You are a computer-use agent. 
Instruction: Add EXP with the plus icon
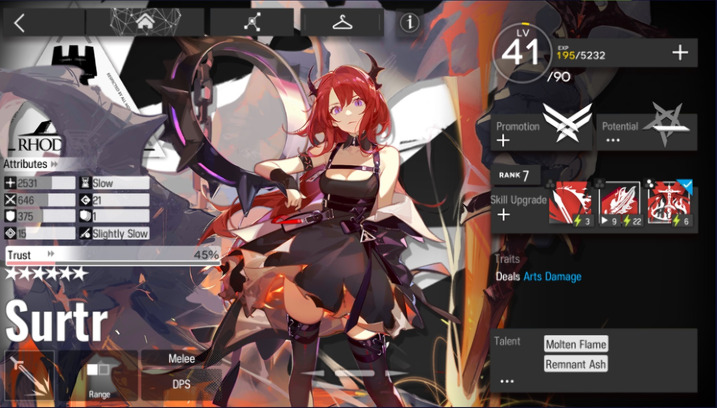[x=680, y=53]
